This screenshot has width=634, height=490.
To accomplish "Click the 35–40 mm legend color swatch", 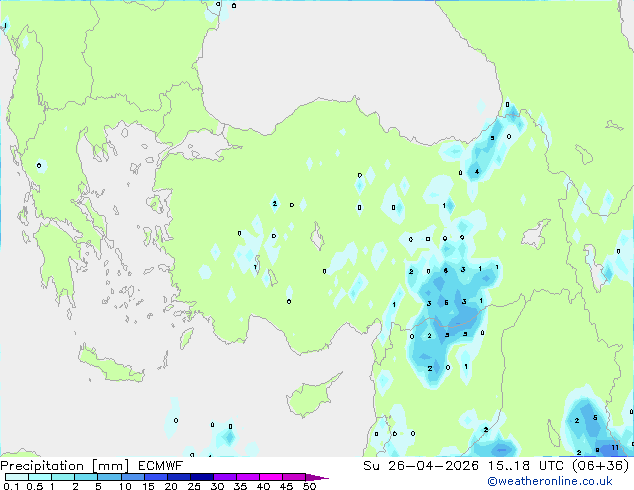I will 247,477.
